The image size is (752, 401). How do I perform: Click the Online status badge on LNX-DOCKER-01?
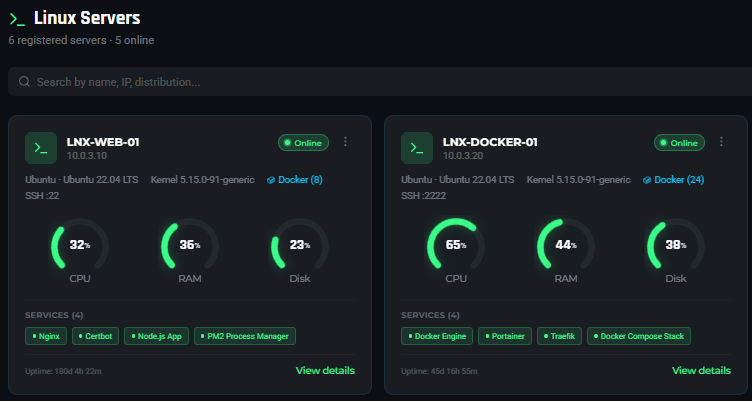[679, 143]
